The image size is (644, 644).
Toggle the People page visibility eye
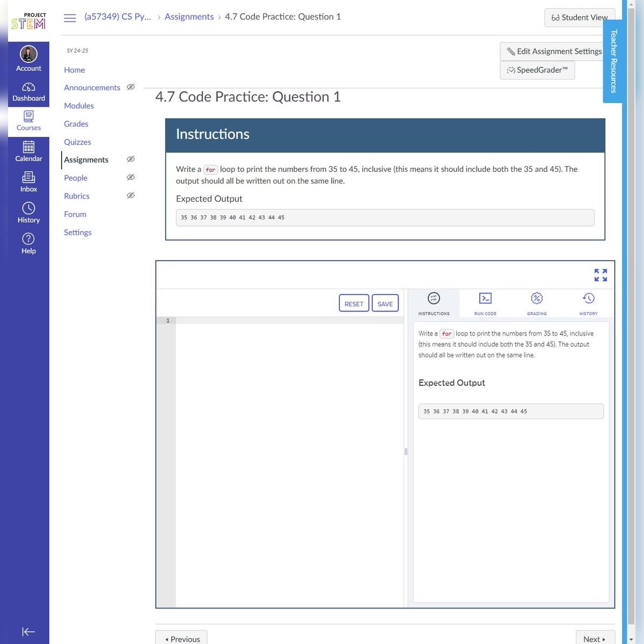(x=130, y=177)
